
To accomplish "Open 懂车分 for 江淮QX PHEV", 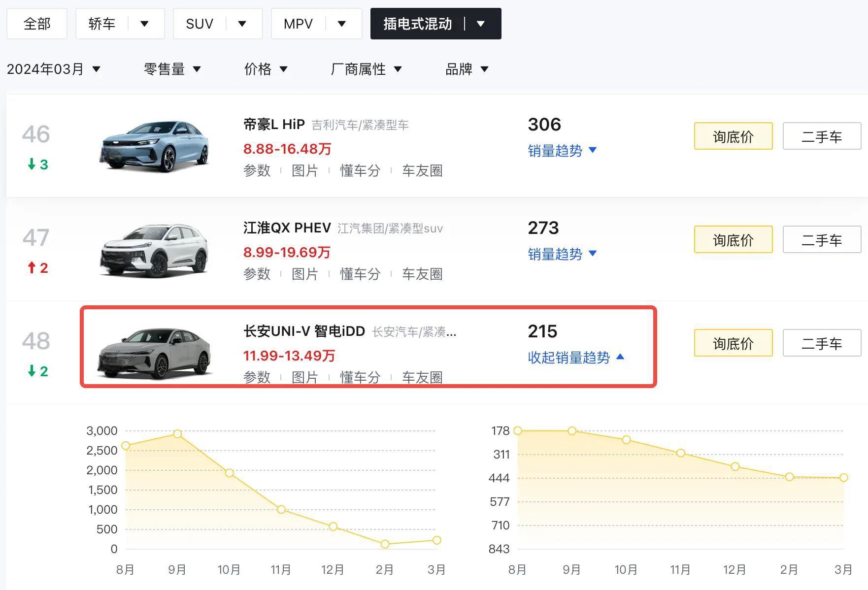I will click(360, 274).
